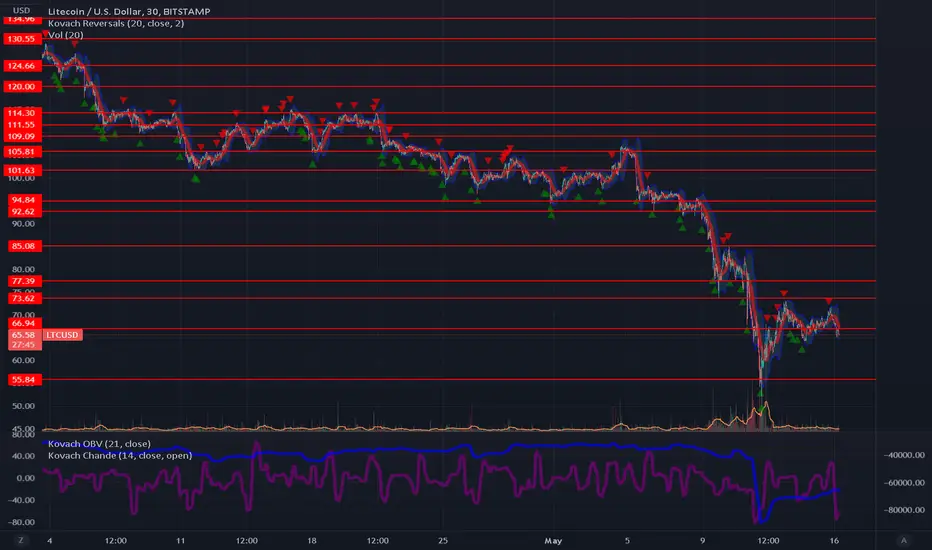Click the 16 date label on the time axis

coord(835,540)
